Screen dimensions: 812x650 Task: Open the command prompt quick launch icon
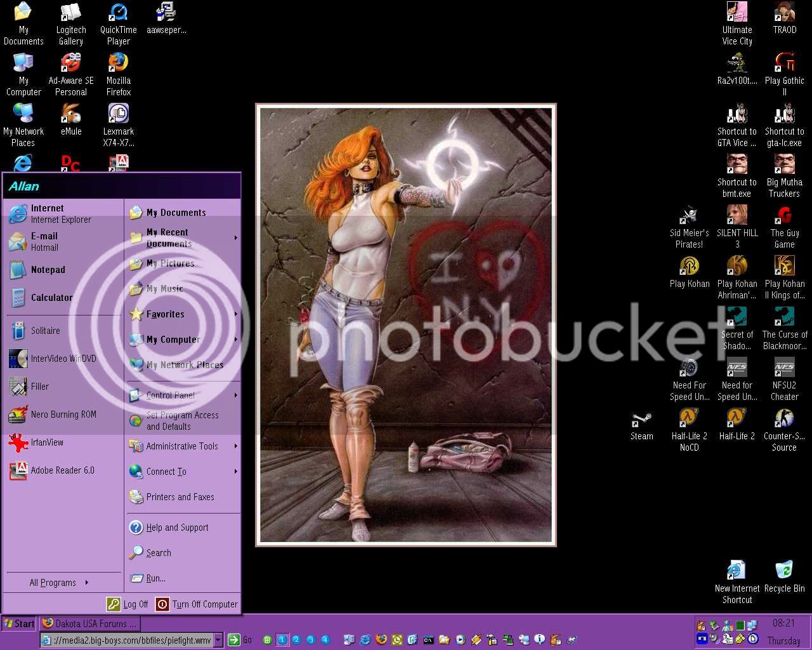428,640
